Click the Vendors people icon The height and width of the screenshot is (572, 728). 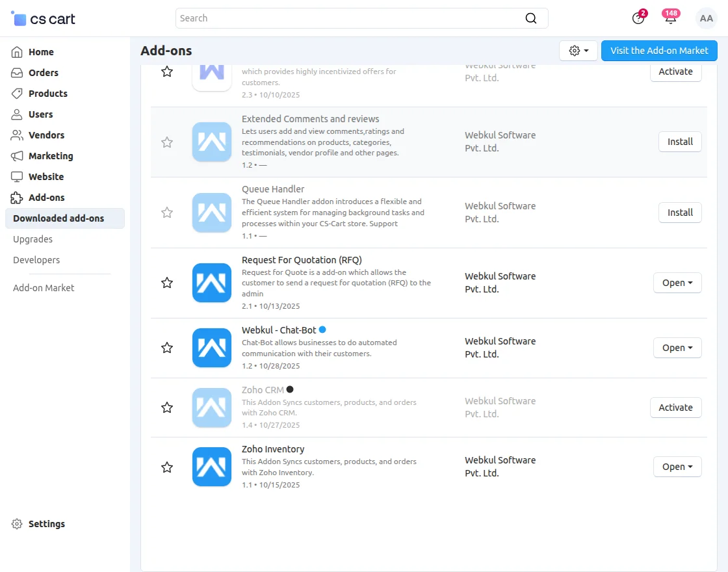17,135
